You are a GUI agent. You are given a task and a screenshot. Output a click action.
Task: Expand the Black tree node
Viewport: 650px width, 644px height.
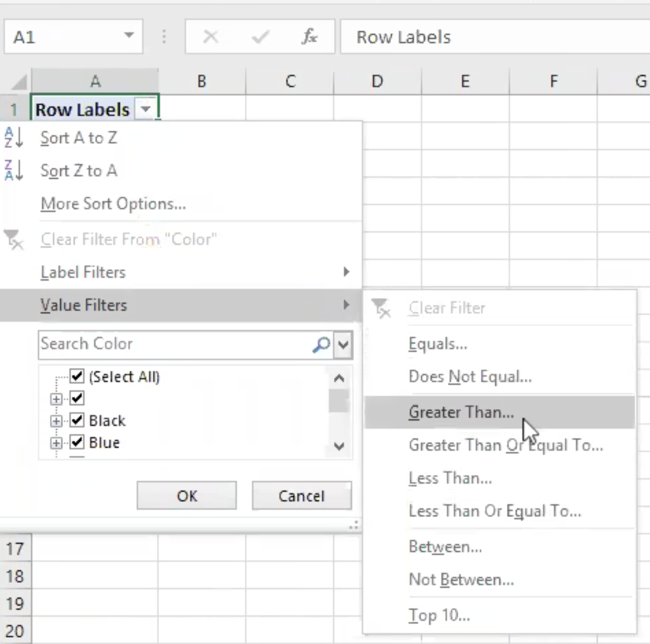point(56,421)
